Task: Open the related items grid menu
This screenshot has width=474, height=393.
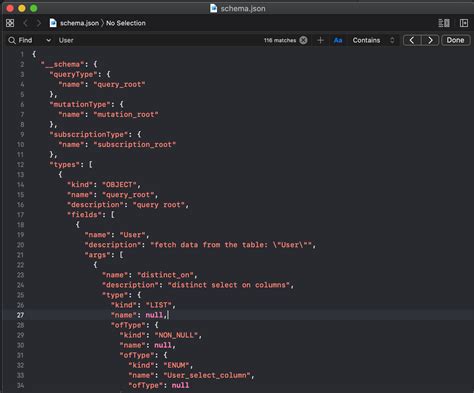Action: (10, 23)
